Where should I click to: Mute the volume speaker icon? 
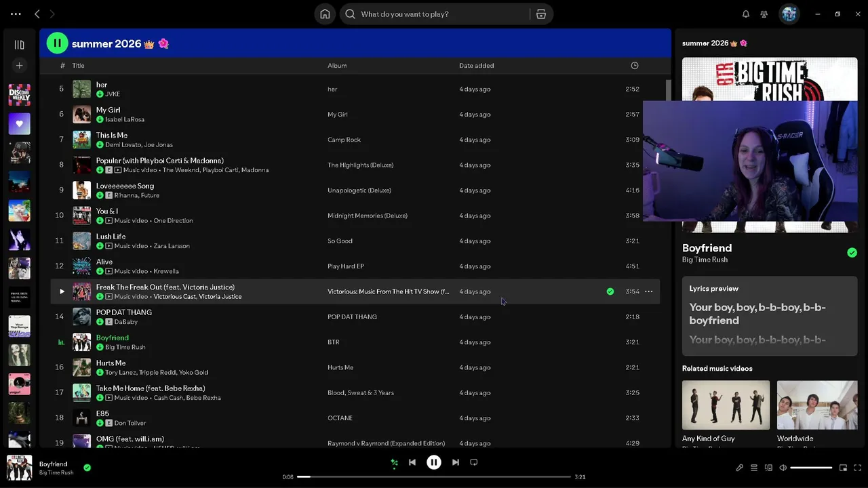(783, 468)
